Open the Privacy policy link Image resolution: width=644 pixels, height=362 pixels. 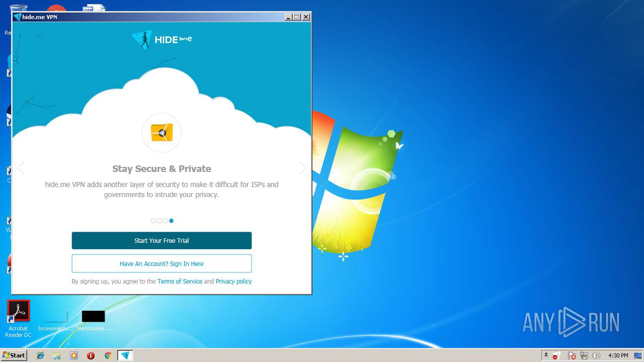coord(233,282)
